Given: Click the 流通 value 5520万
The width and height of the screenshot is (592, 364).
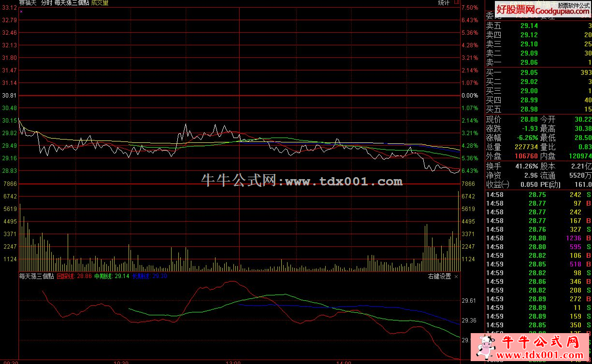Looking at the screenshot, I should click(580, 175).
